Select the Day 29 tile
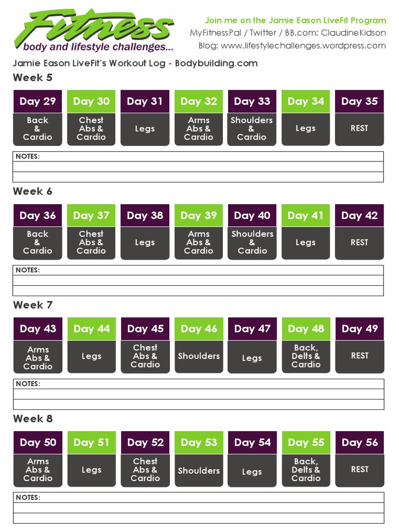Viewport: 399px width, 532px height. click(37, 101)
